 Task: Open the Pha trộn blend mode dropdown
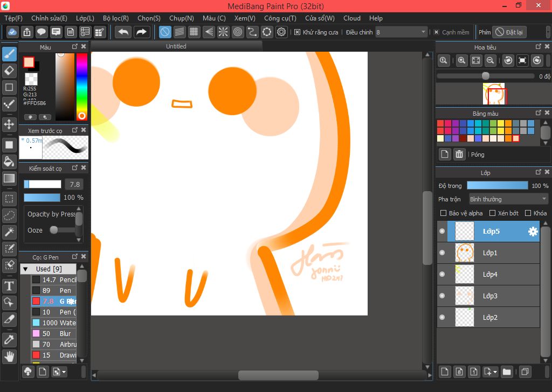(508, 199)
